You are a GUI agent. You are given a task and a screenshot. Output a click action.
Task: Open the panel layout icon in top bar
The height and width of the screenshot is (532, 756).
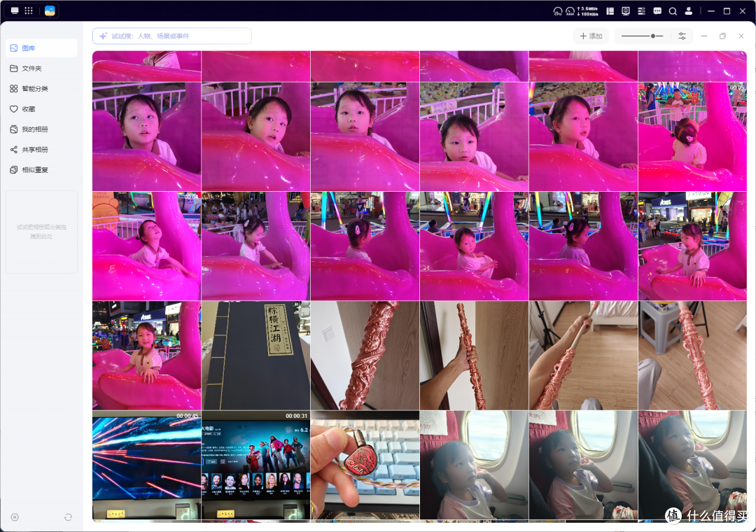610,11
